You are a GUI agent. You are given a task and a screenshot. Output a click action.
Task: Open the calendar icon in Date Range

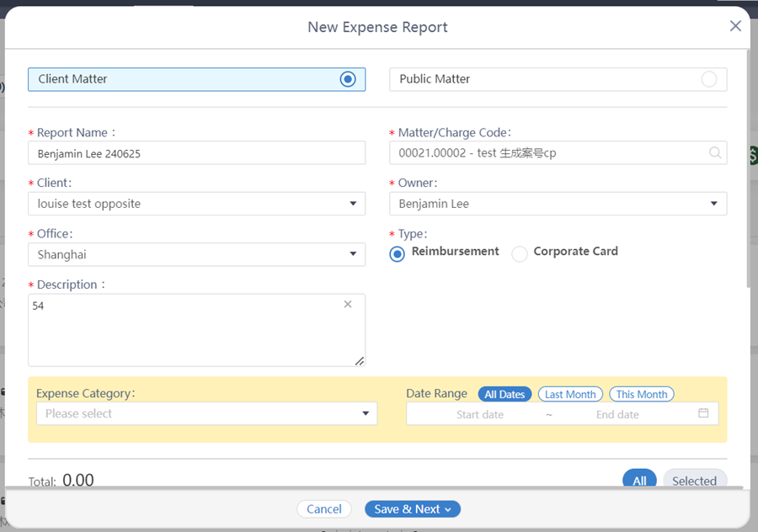703,413
